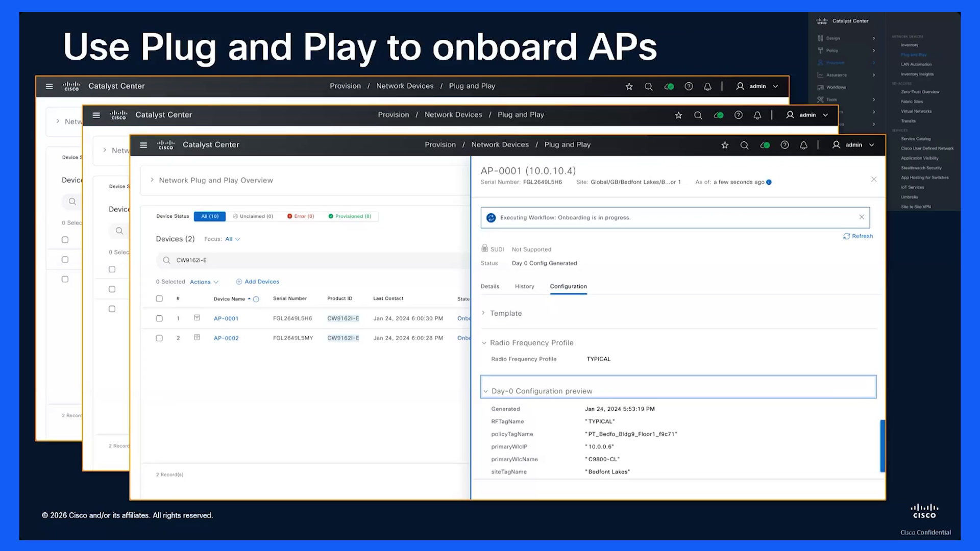
Task: Open the AP-0002 device link
Action: [x=226, y=338]
